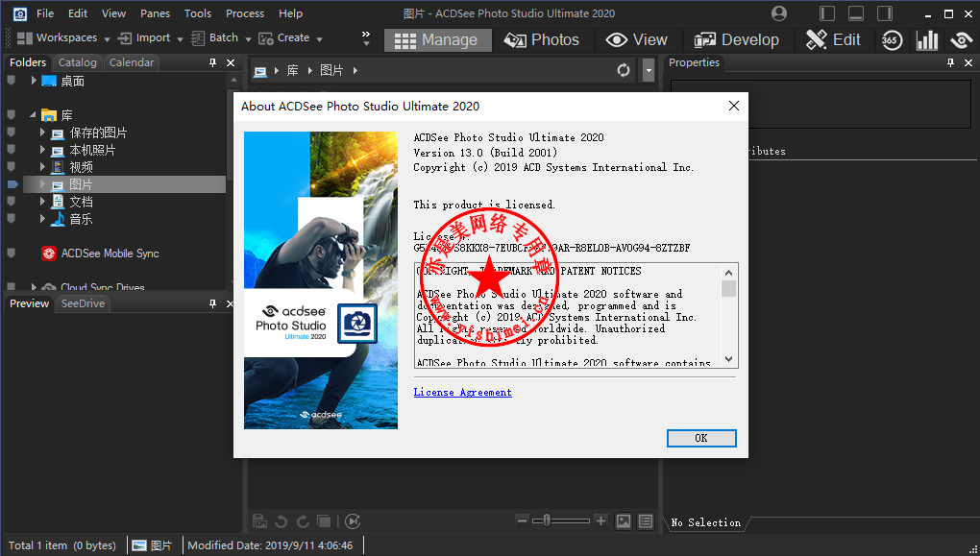Image resolution: width=980 pixels, height=556 pixels.
Task: Expand the 保存的图片 tree node
Action: coord(42,133)
